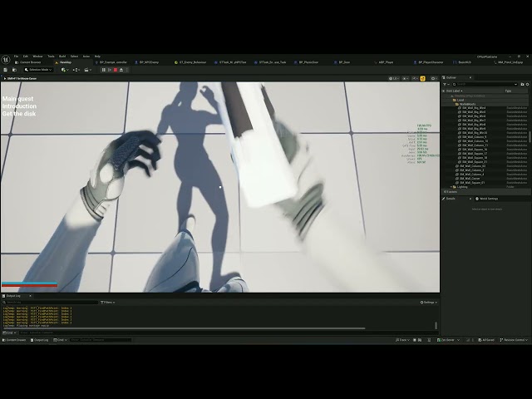Open the Revision Control dropdown

pos(514,340)
